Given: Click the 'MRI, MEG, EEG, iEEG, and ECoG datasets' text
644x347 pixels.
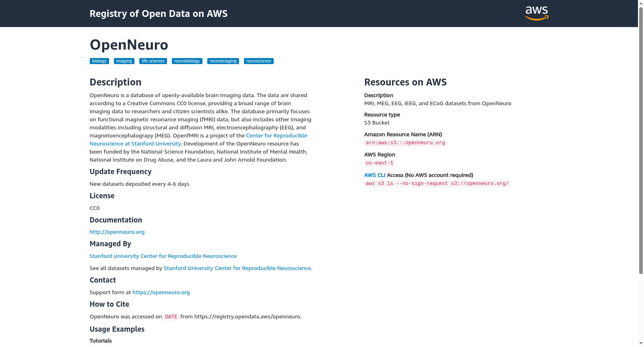Looking at the screenshot, I should point(438,104).
